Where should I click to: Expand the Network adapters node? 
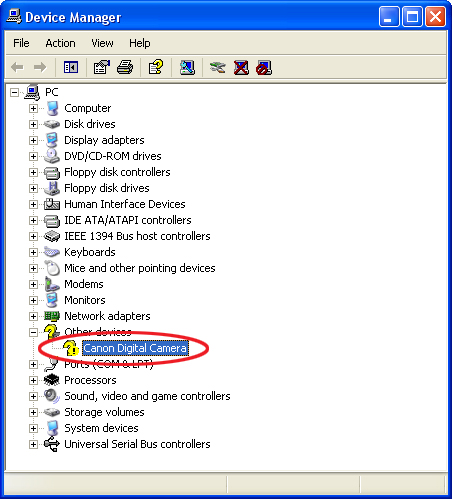tap(33, 316)
